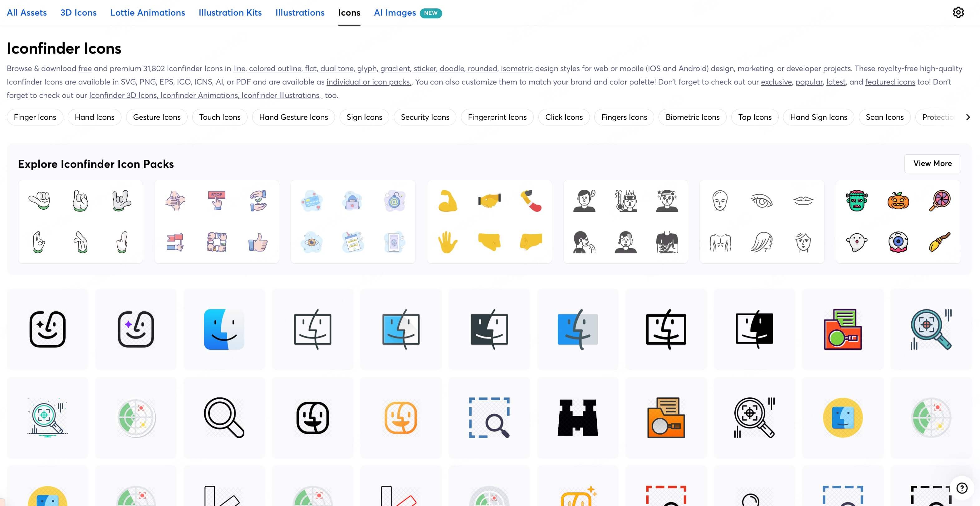Screen dimensions: 980x506
Task: Select the black rounded Finder face icon
Action: coord(312,417)
